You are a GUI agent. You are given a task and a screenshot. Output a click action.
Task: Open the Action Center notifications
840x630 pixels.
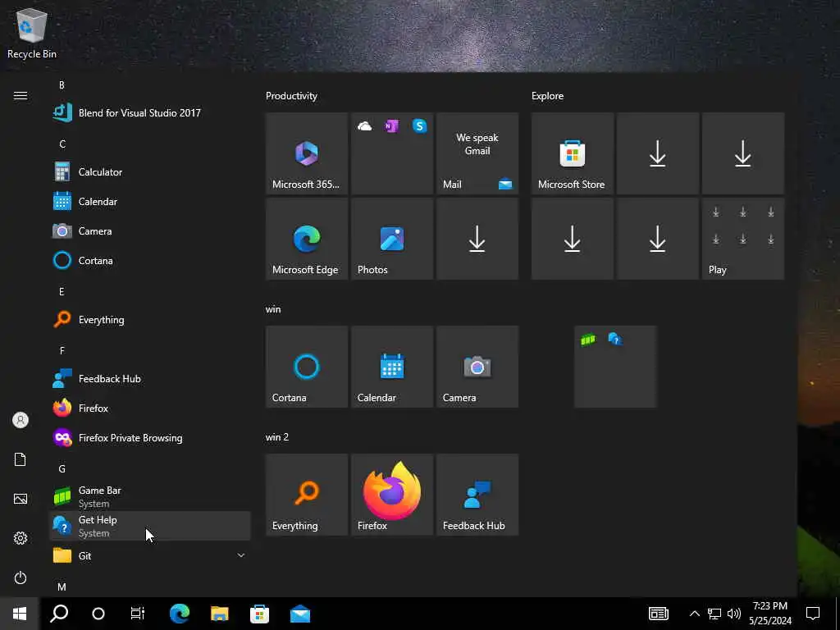tap(813, 614)
